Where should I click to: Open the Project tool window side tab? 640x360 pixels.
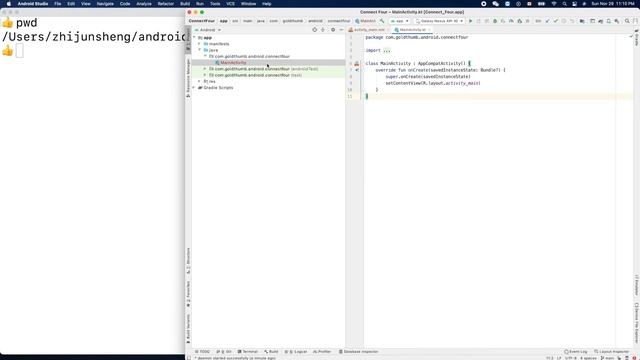(188, 40)
